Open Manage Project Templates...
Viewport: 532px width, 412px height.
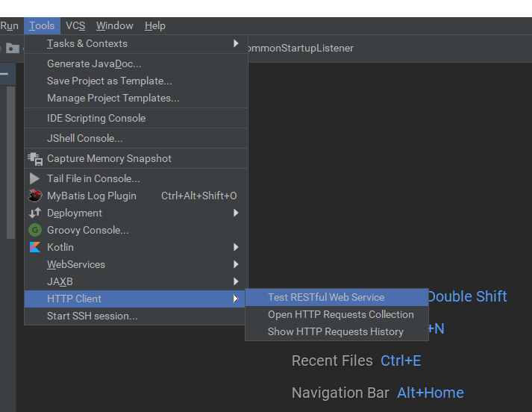136,98
